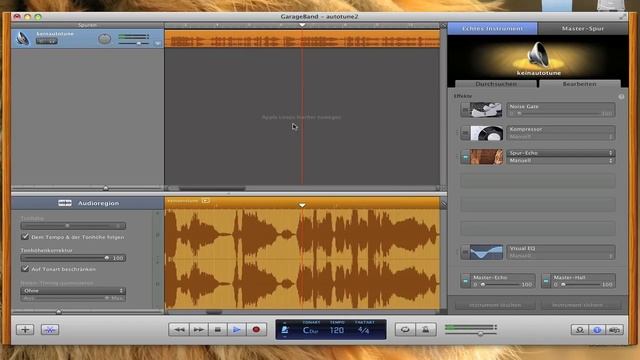
Task: Open the media browser button
Action: pyautogui.click(x=615, y=330)
